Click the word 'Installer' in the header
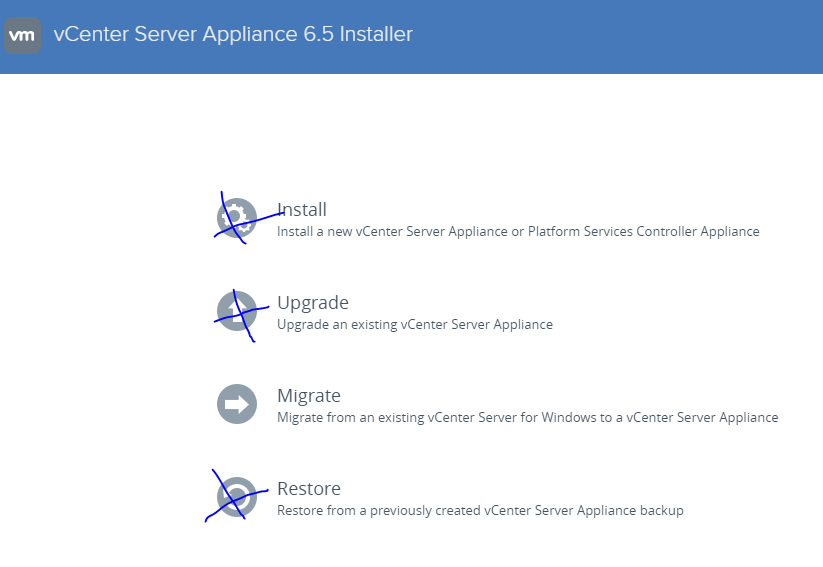Image resolution: width=823 pixels, height=567 pixels. pyautogui.click(x=375, y=35)
